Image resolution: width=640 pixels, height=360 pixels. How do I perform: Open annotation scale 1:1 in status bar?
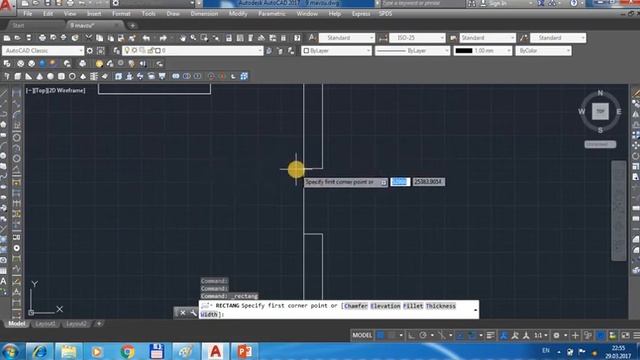pyautogui.click(x=540, y=336)
